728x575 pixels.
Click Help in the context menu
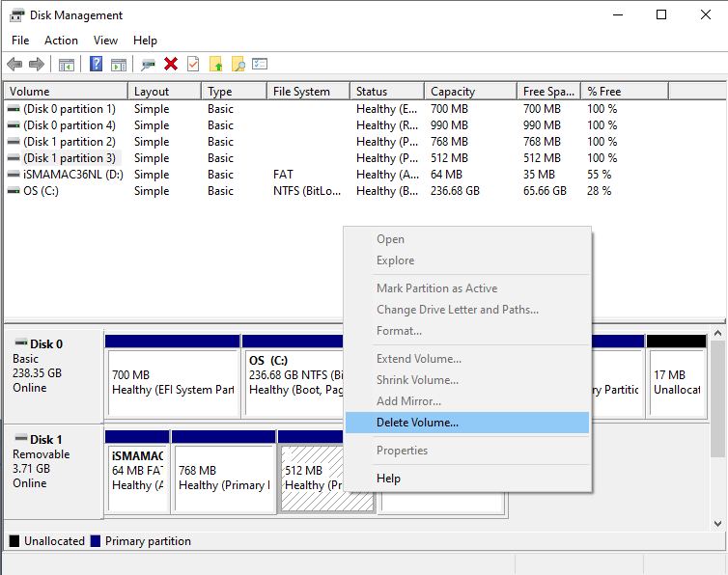[x=388, y=479]
